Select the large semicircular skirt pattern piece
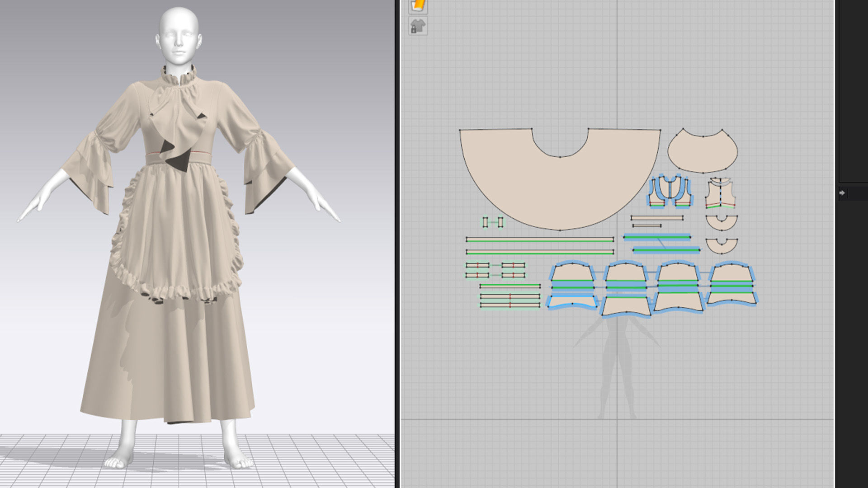The image size is (868, 488). pos(560,190)
